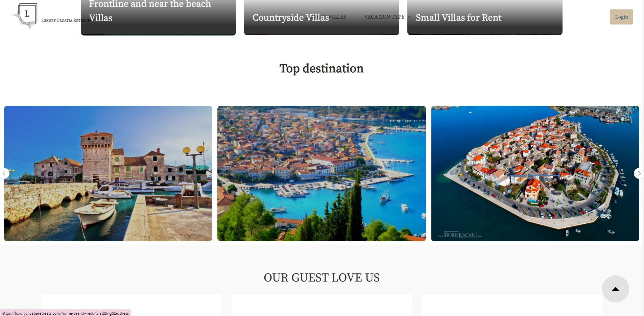Open the middle guest review card
The image size is (644, 316).
[321, 305]
